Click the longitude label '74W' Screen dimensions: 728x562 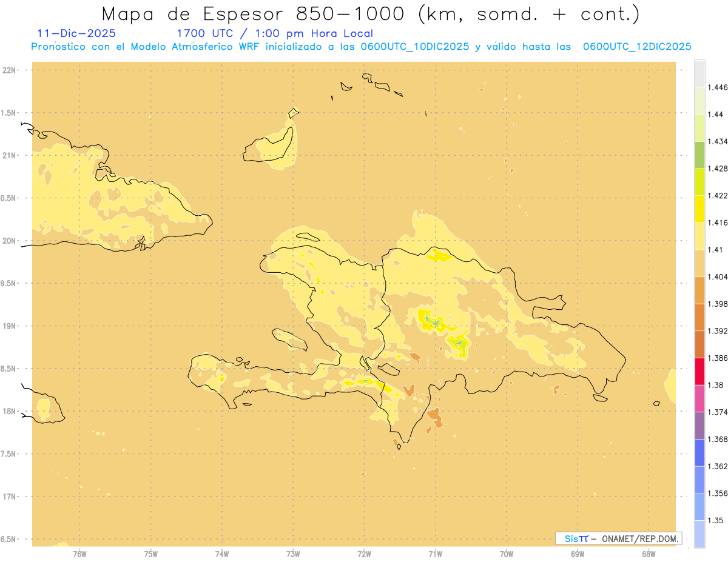click(x=222, y=554)
